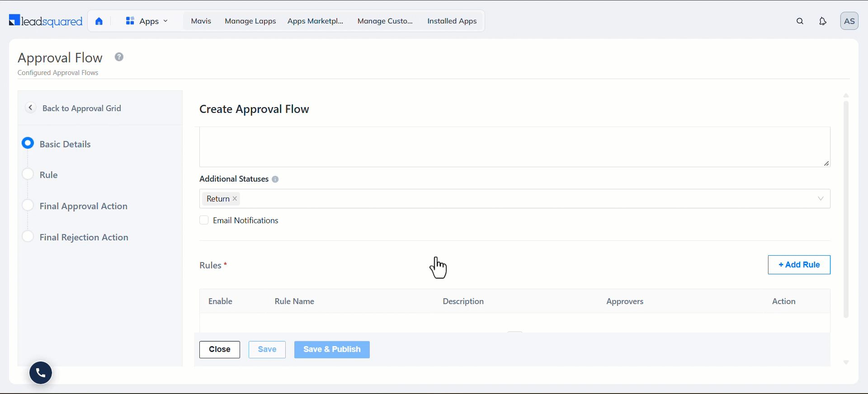Click the LeadSquared logo
Screen dimensions: 868x394
pos(46,21)
